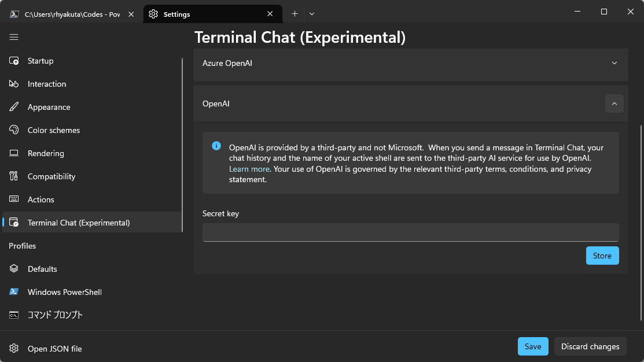Open the hamburger navigation menu

coord(13,38)
